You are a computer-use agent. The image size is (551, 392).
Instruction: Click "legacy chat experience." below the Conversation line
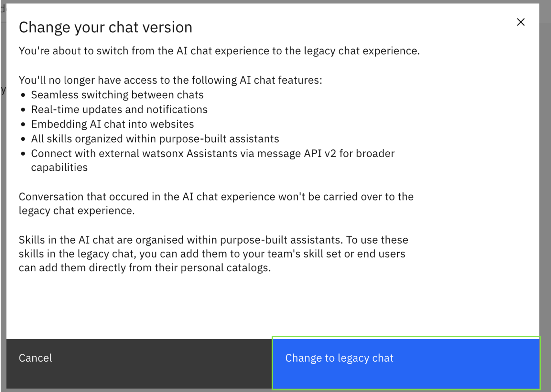click(77, 211)
